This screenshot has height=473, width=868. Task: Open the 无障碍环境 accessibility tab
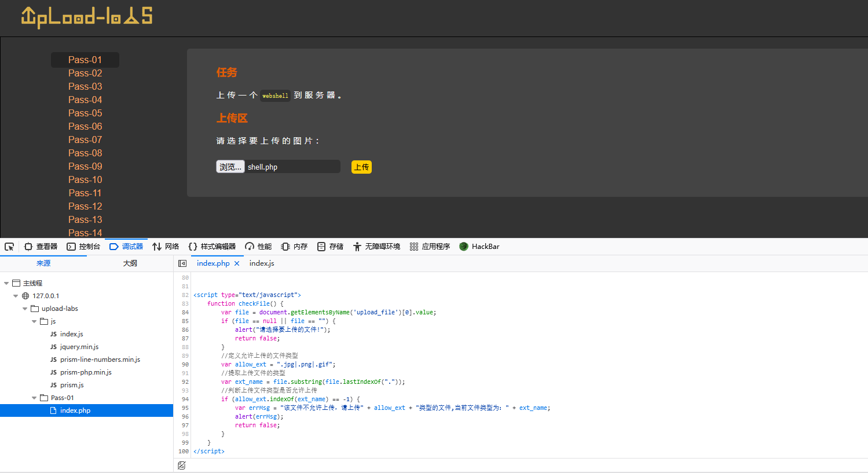click(376, 247)
